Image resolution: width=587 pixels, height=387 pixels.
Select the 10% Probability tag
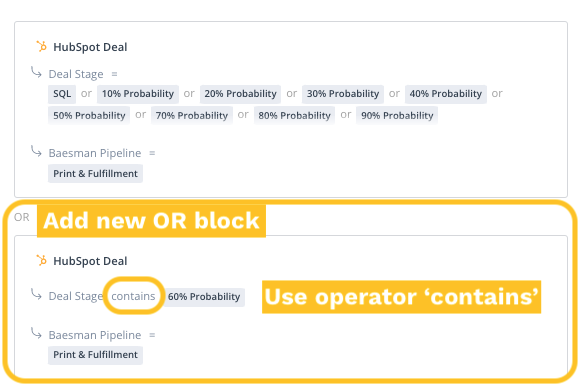(138, 94)
